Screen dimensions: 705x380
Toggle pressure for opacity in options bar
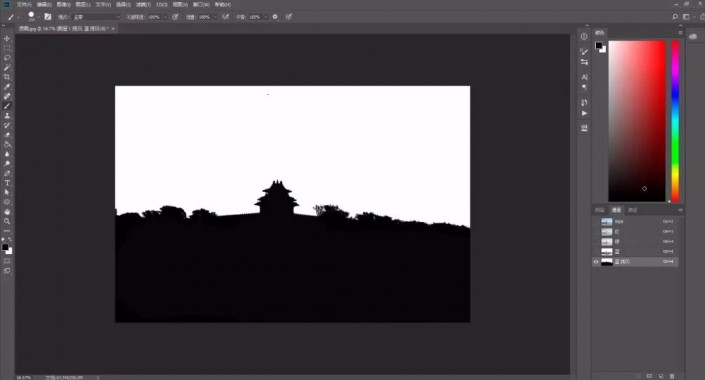pyautogui.click(x=175, y=17)
